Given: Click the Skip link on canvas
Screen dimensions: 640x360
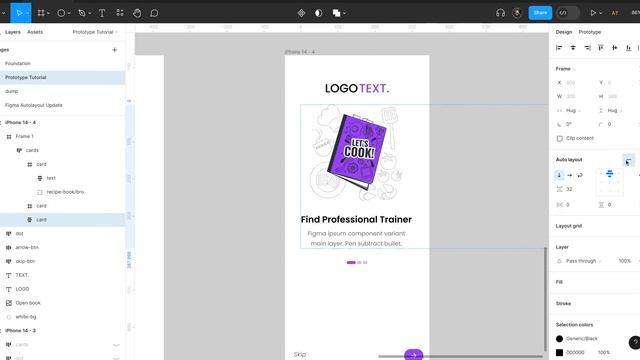Looking at the screenshot, I should pyautogui.click(x=300, y=354).
